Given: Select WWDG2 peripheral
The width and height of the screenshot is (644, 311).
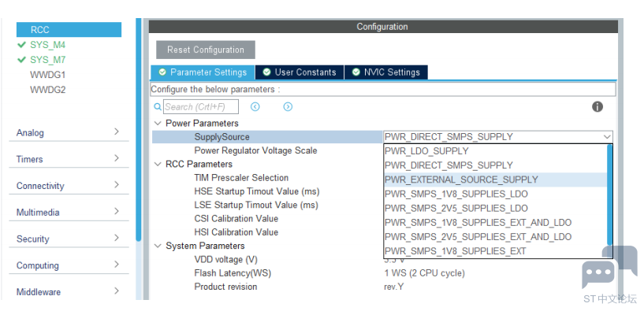Looking at the screenshot, I should pos(47,90).
